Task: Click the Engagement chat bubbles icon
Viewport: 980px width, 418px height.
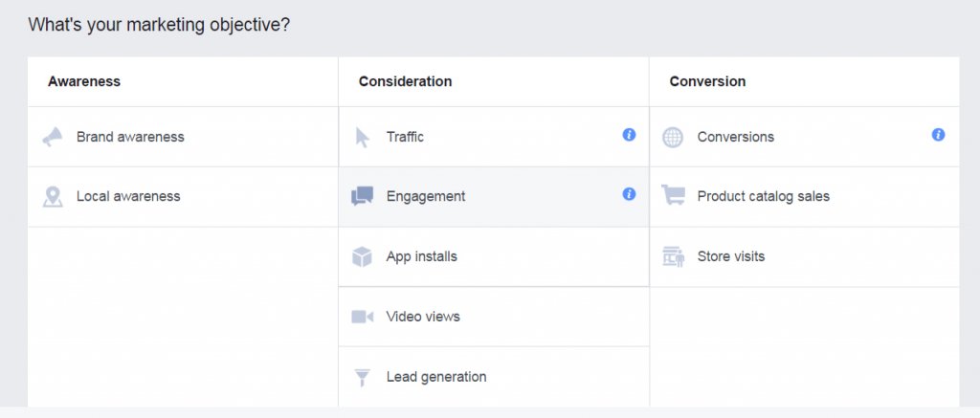Action: tap(362, 196)
